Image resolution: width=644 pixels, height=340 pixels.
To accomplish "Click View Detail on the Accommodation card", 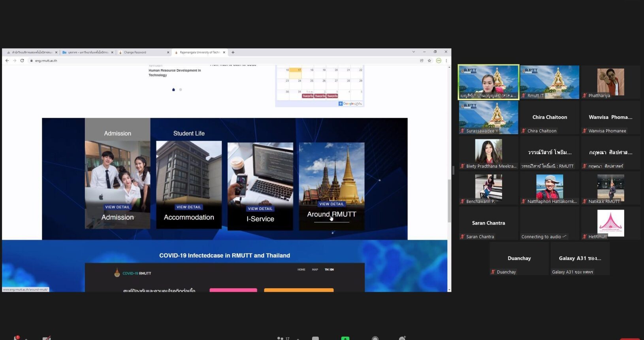I will pyautogui.click(x=189, y=207).
